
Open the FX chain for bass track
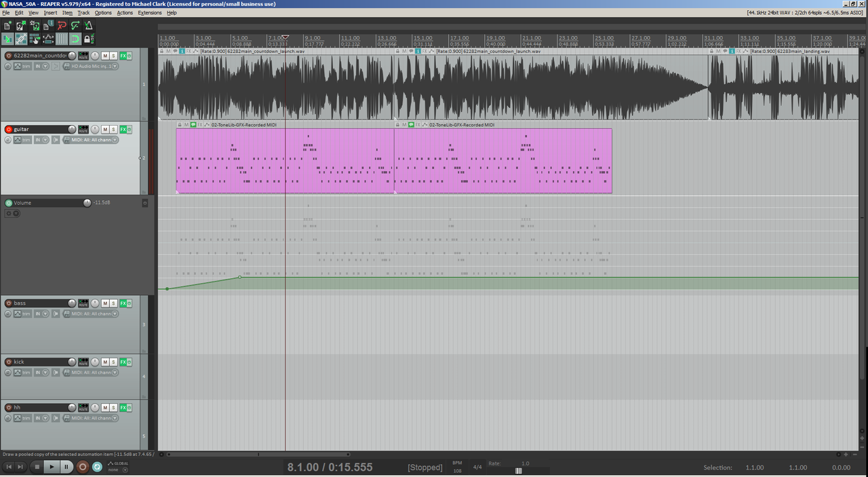(124, 303)
